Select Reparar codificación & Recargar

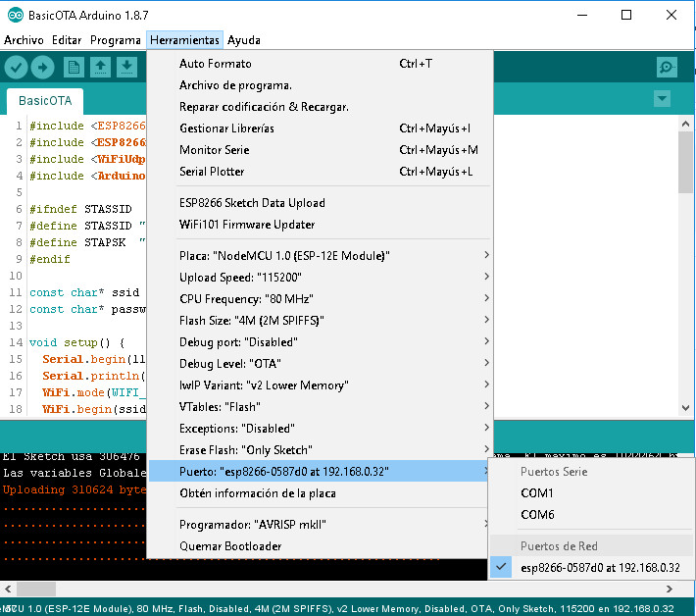[320, 107]
